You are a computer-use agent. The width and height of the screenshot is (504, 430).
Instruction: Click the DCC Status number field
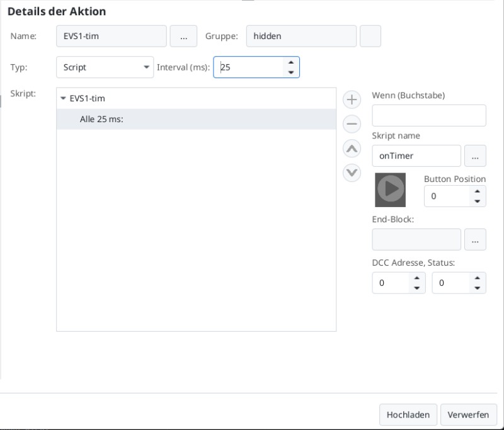[x=451, y=283]
